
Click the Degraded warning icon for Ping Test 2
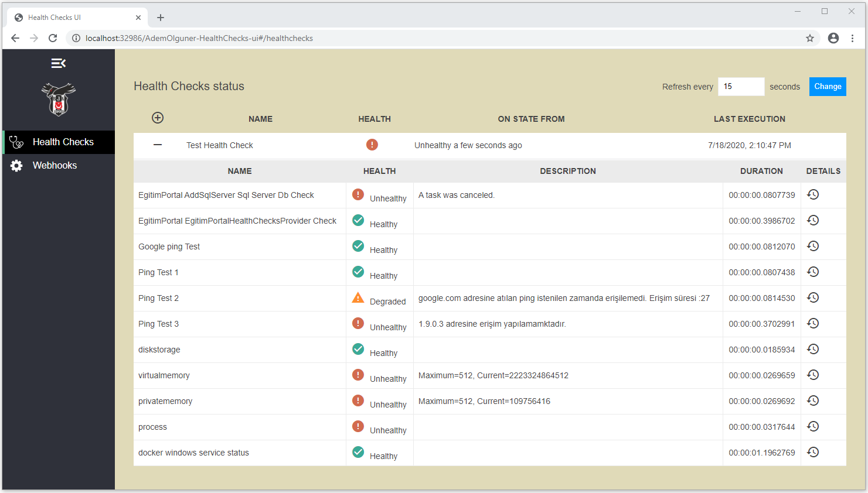pyautogui.click(x=358, y=297)
